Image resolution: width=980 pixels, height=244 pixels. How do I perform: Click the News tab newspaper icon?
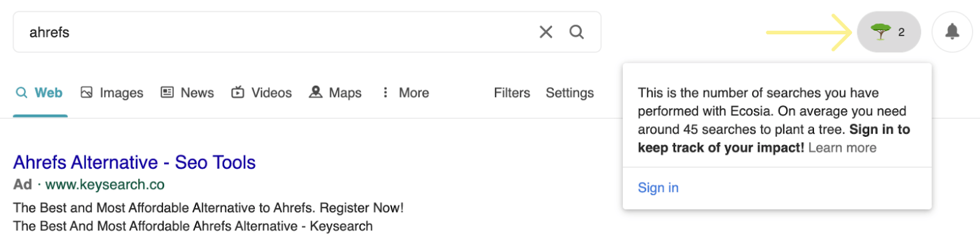(167, 93)
